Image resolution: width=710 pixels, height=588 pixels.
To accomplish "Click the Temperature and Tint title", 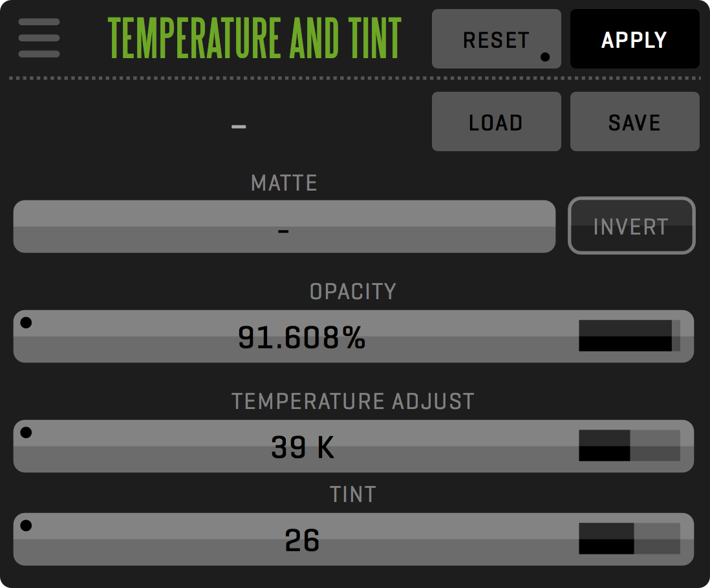I will pyautogui.click(x=255, y=38).
